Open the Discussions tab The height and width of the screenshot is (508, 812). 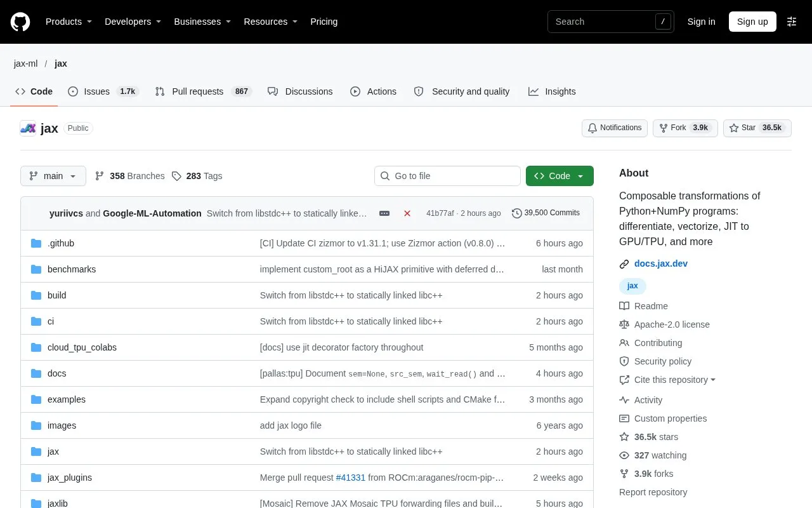click(300, 91)
